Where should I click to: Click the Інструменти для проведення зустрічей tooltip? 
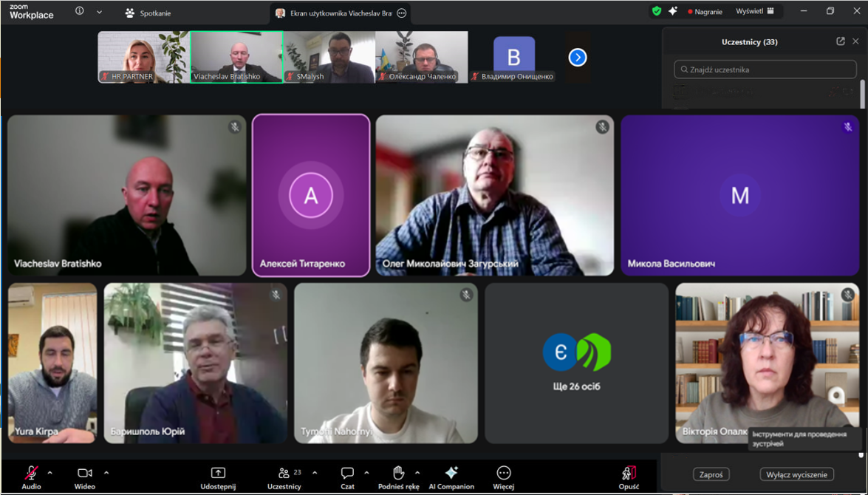(x=805, y=439)
